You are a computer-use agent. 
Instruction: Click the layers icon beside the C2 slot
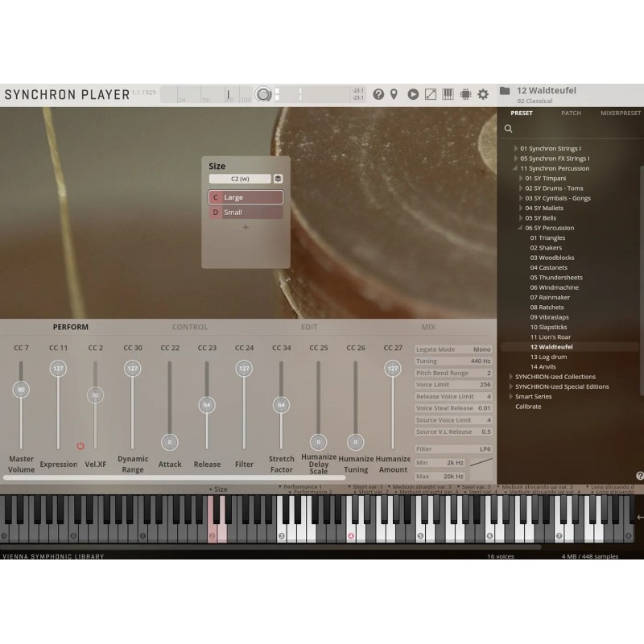coord(277,179)
